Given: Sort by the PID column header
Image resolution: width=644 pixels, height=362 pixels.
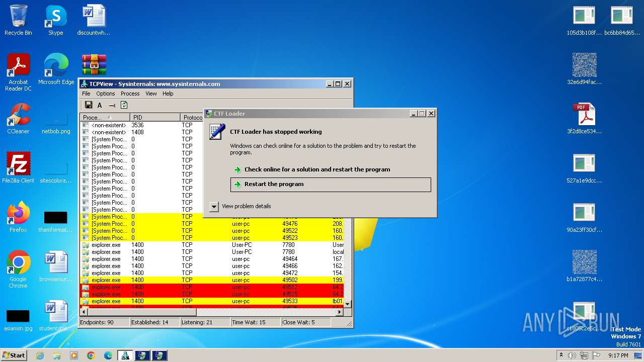Looking at the screenshot, I should [155, 117].
